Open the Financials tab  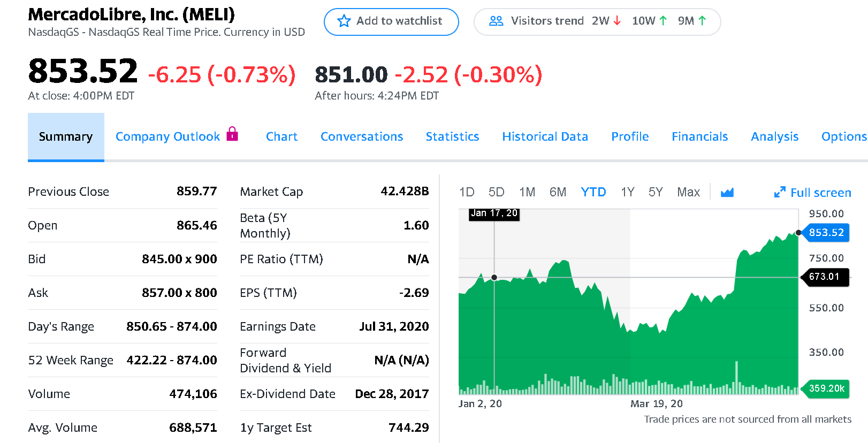coord(699,137)
